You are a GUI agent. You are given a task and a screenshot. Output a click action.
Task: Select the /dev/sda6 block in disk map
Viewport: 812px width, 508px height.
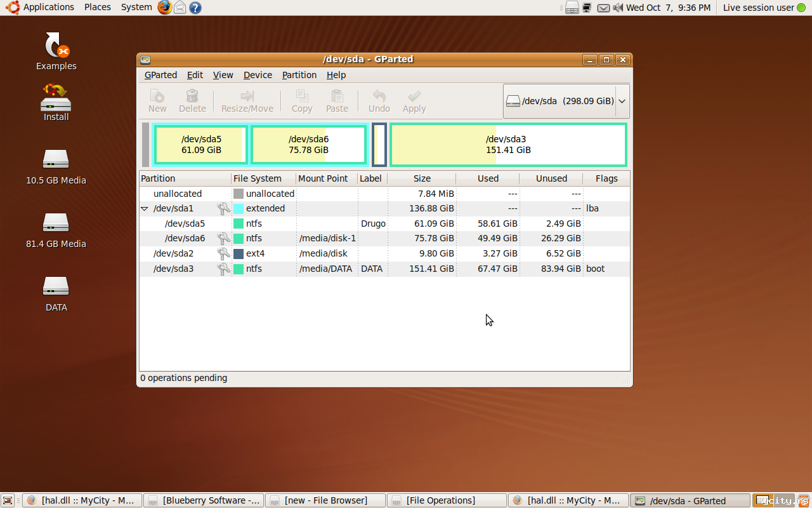point(309,145)
